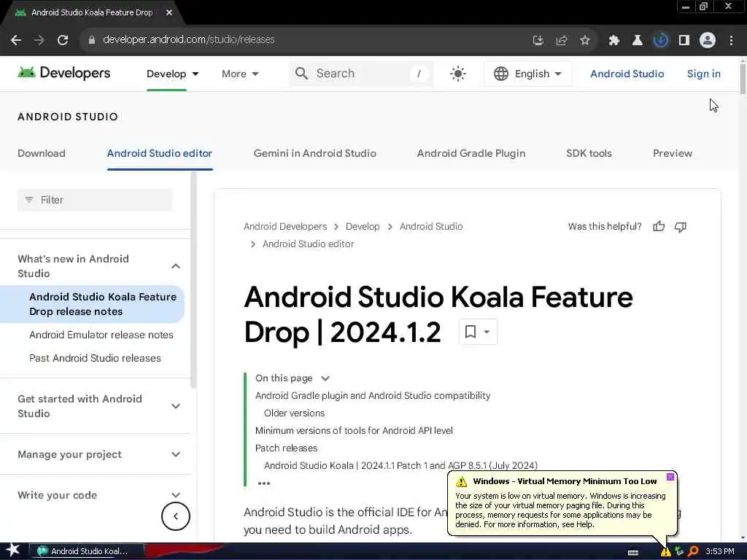This screenshot has width=747, height=560.
Task: Click the Sign in link
Action: coord(704,74)
